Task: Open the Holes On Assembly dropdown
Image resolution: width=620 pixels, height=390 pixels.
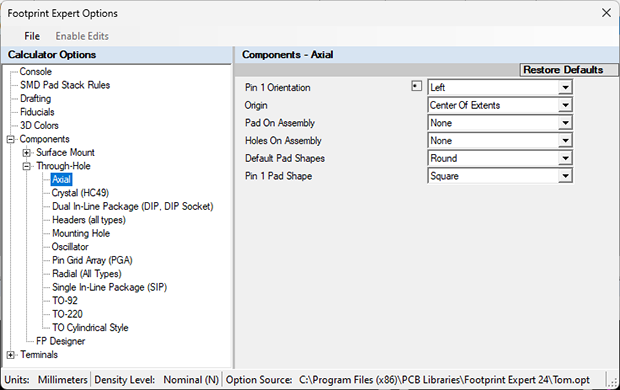Action: tap(565, 140)
